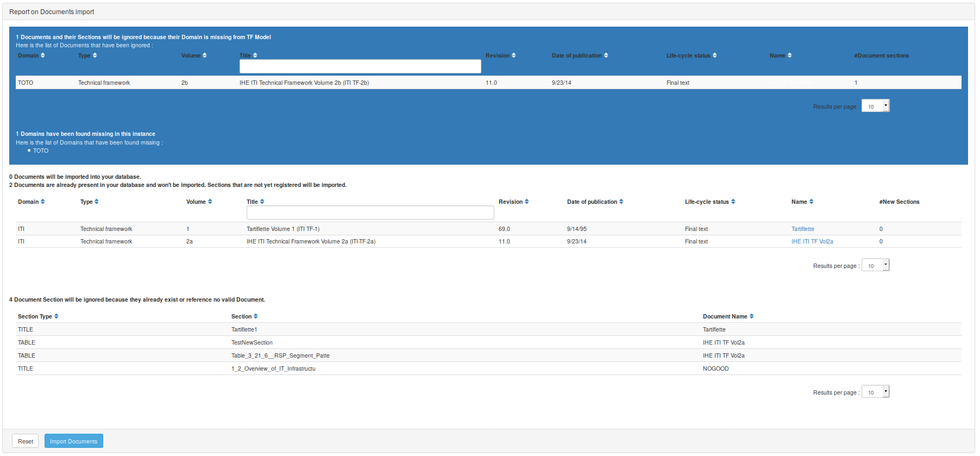Select the TOTO ignored document row
The width and height of the screenshot is (980, 456).
coord(326,83)
